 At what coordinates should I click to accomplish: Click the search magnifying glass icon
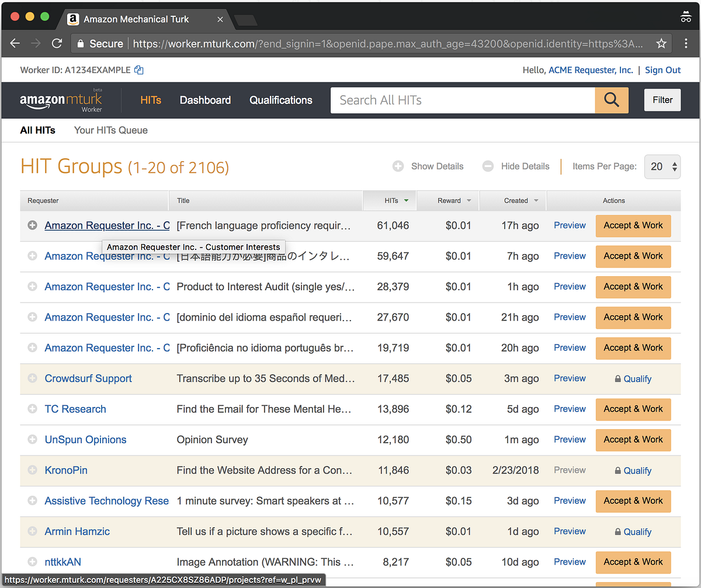(611, 100)
